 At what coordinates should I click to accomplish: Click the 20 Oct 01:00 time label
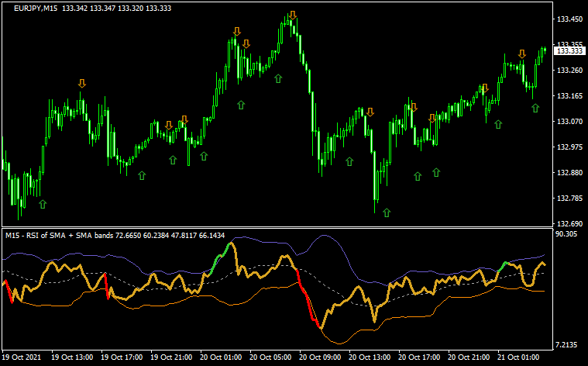pyautogui.click(x=221, y=357)
